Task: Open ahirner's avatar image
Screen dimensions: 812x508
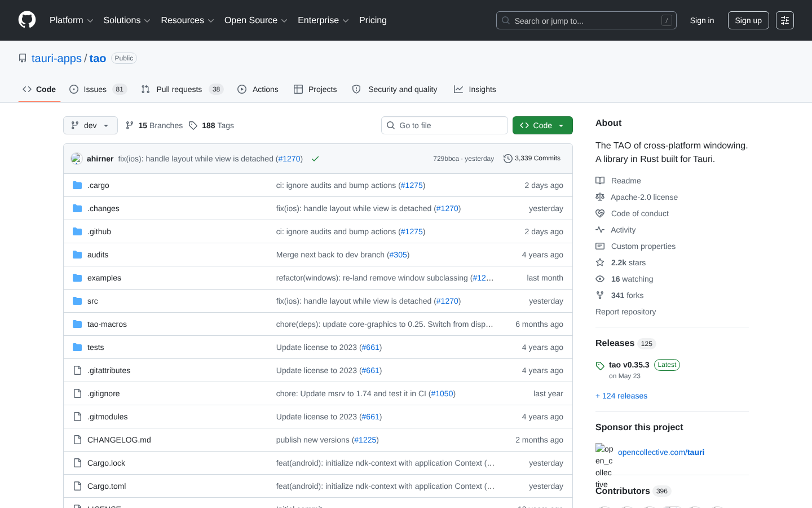Action: tap(77, 159)
